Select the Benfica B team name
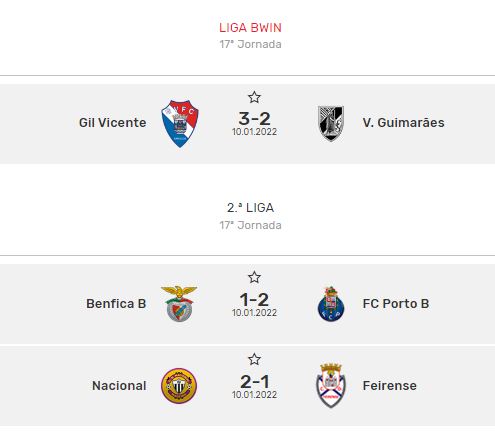Image resolution: width=495 pixels, height=448 pixels. [116, 304]
